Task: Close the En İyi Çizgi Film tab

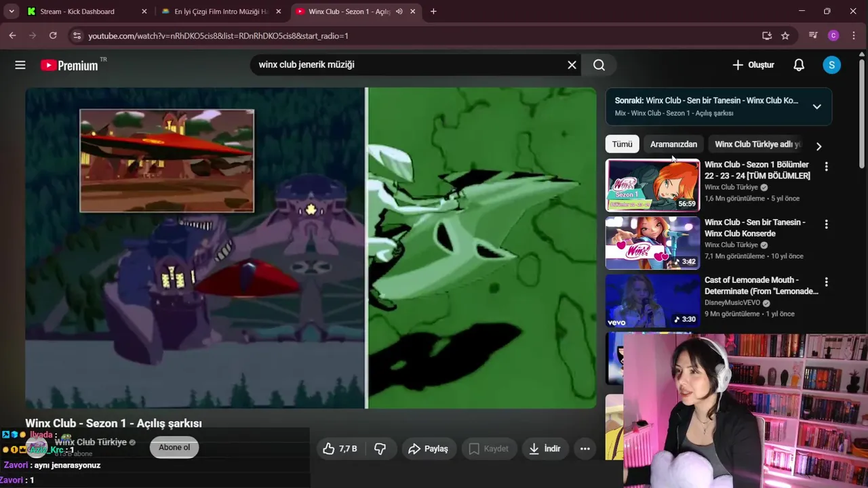Action: (x=279, y=12)
